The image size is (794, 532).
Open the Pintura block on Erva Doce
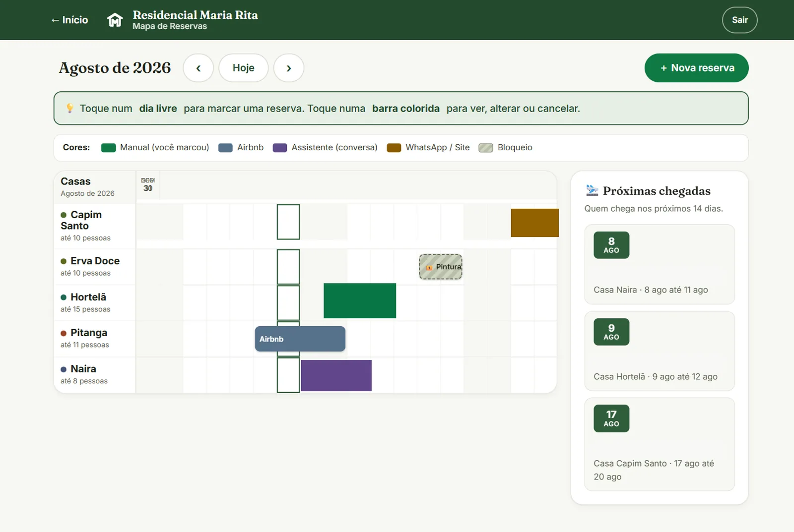[x=441, y=267]
